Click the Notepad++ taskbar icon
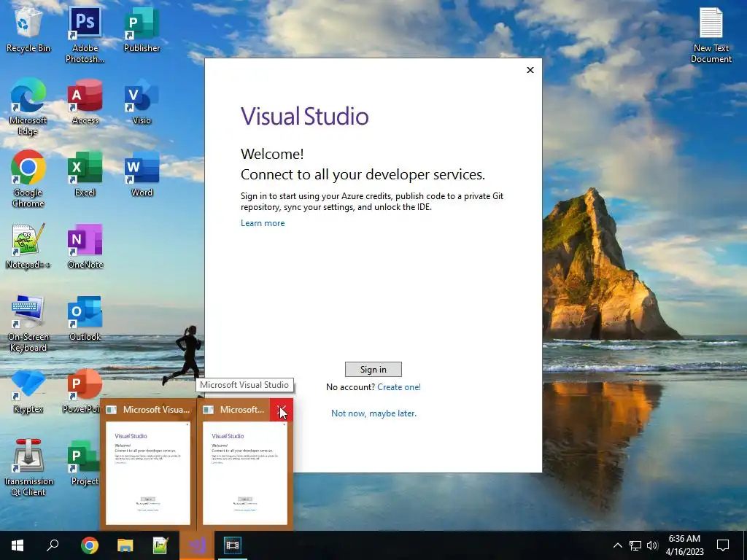Viewport: 747px width, 560px height. pos(160,545)
